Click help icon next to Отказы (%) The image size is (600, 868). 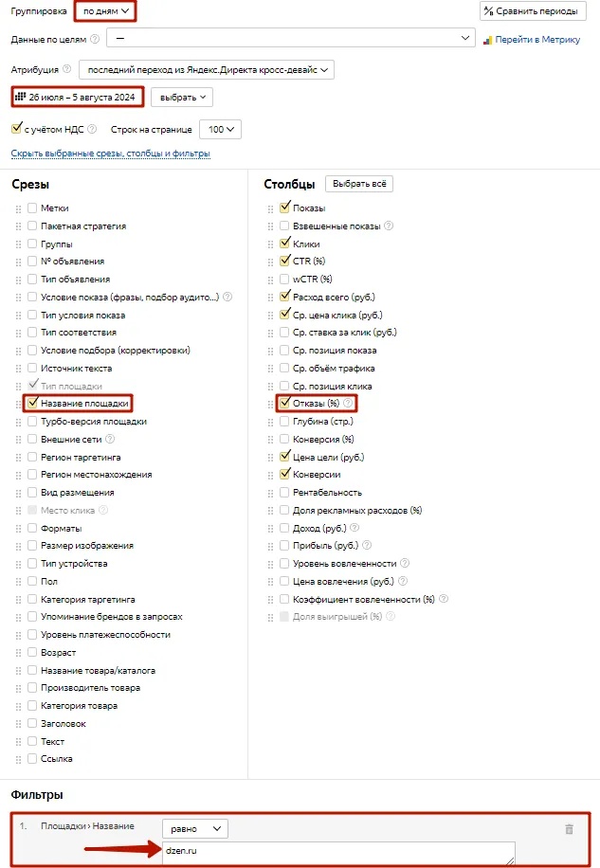pyautogui.click(x=348, y=404)
